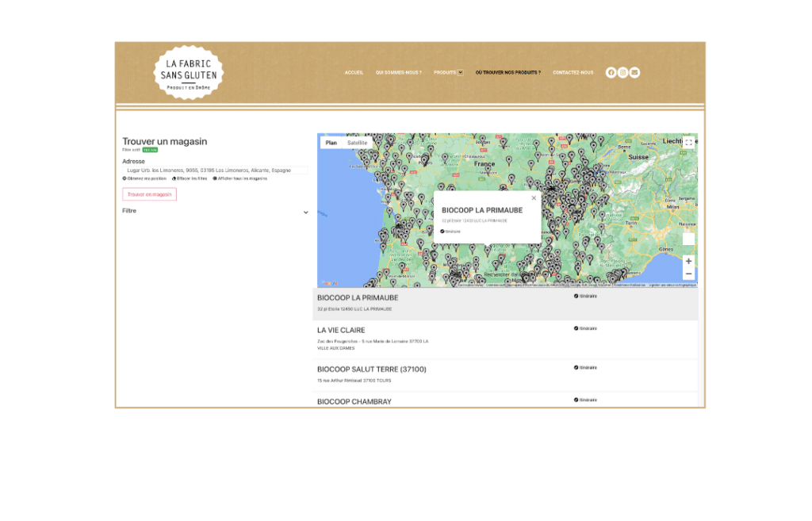Click the Trouver un magasin heading
This screenshot has height=521, width=812.
click(x=165, y=141)
